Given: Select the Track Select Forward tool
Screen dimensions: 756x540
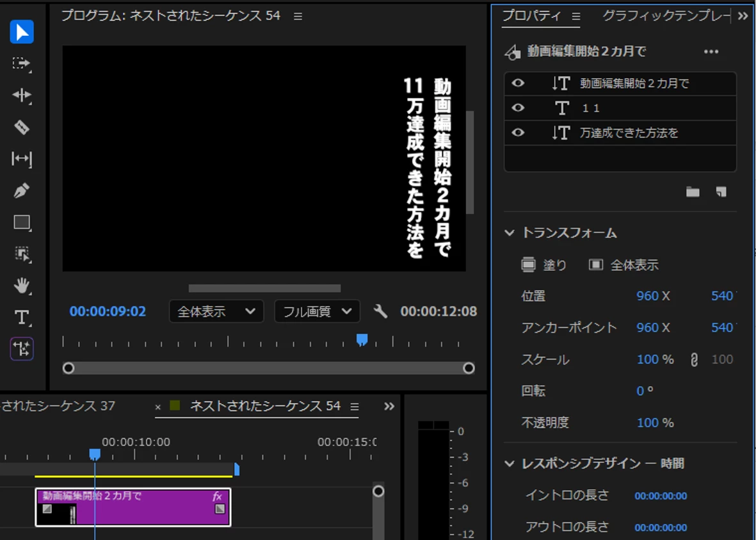Looking at the screenshot, I should pyautogui.click(x=22, y=63).
